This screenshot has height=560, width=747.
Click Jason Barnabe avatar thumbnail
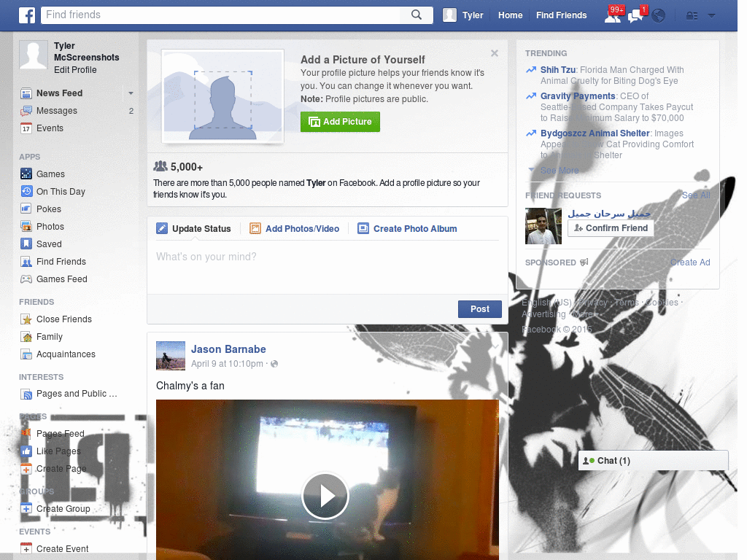pyautogui.click(x=171, y=356)
